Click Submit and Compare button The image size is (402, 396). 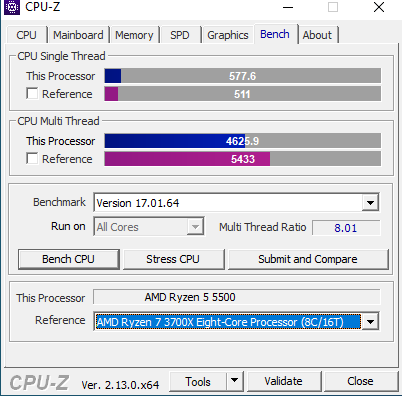click(x=308, y=259)
